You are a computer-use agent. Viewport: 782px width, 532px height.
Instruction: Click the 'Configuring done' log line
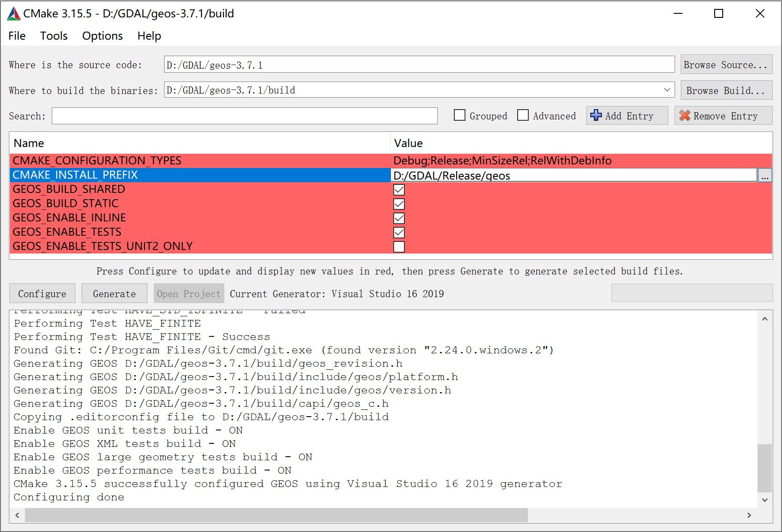69,497
